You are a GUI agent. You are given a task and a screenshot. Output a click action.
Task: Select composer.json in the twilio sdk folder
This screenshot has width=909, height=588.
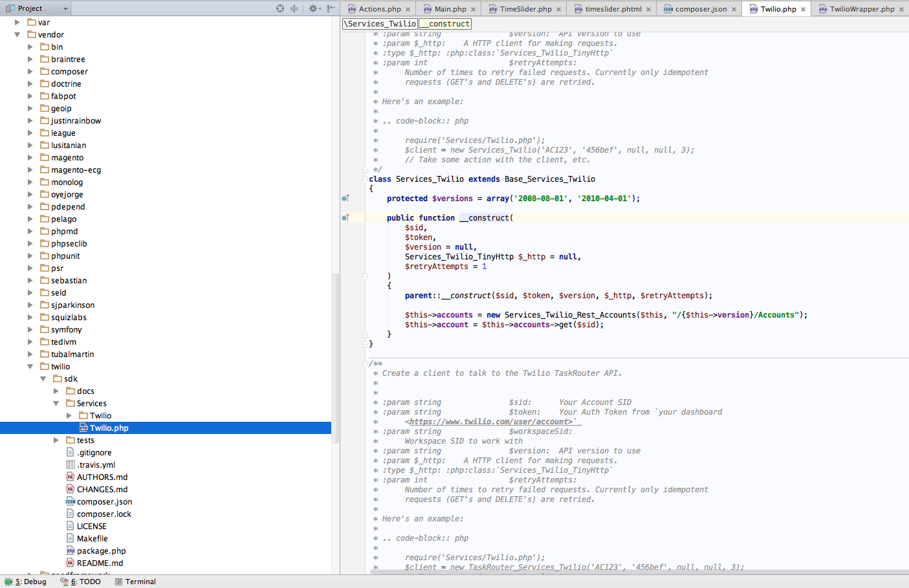tap(104, 502)
